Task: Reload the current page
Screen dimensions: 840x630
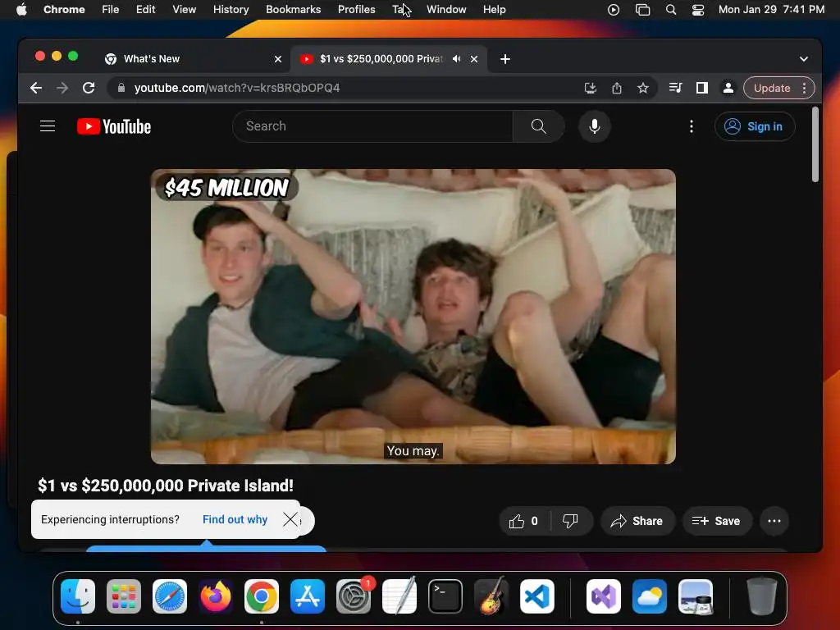Action: click(x=89, y=88)
